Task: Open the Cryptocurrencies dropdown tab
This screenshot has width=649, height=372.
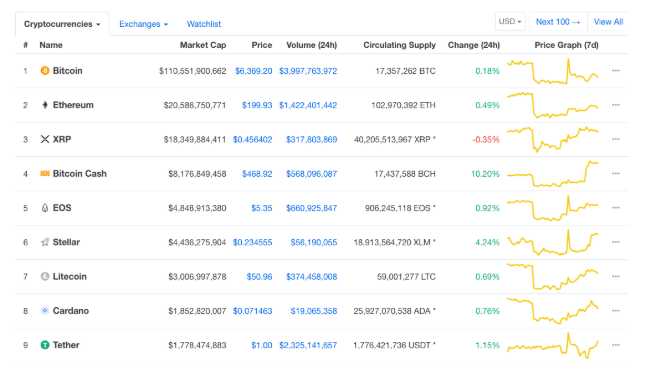Action: click(x=62, y=24)
